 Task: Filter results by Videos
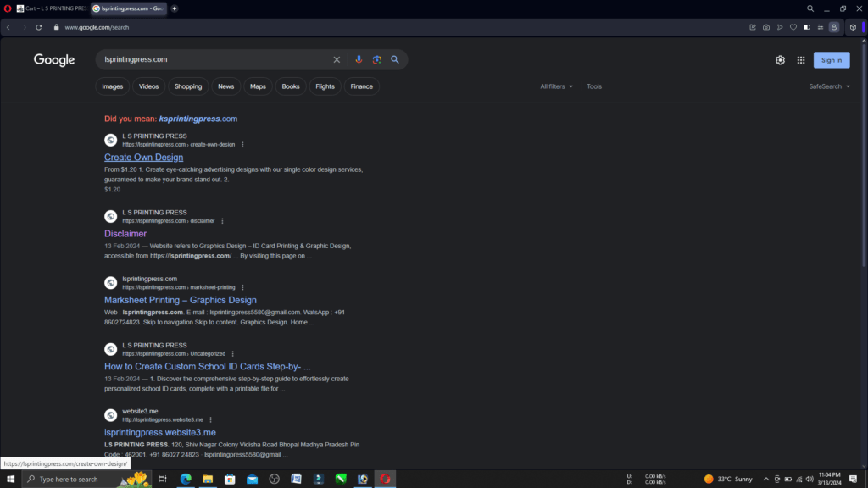pos(148,86)
